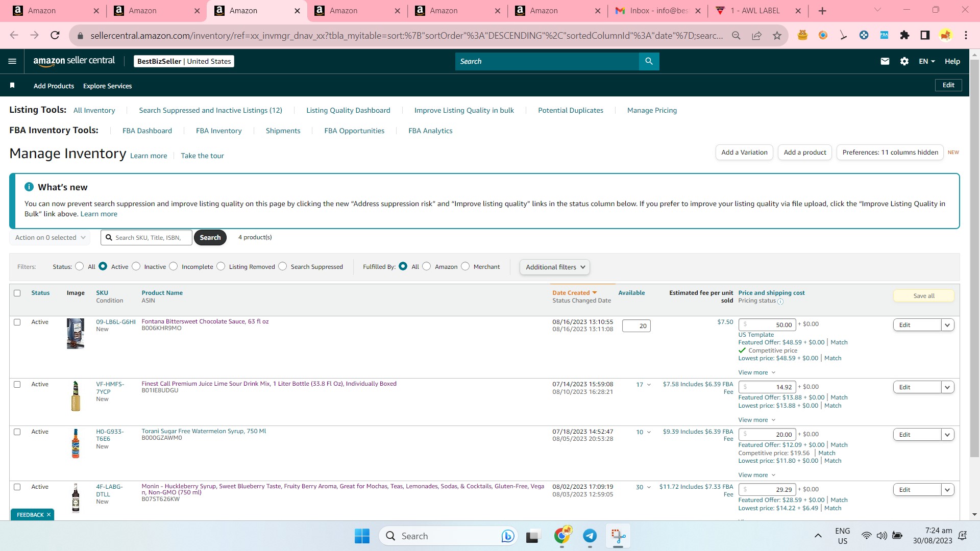The image size is (980, 551).
Task: Click the Amazon Seller Central logo
Action: click(74, 61)
